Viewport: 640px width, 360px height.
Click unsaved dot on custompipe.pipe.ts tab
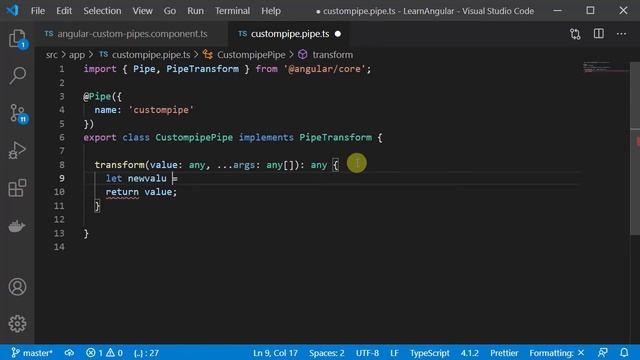click(x=338, y=34)
